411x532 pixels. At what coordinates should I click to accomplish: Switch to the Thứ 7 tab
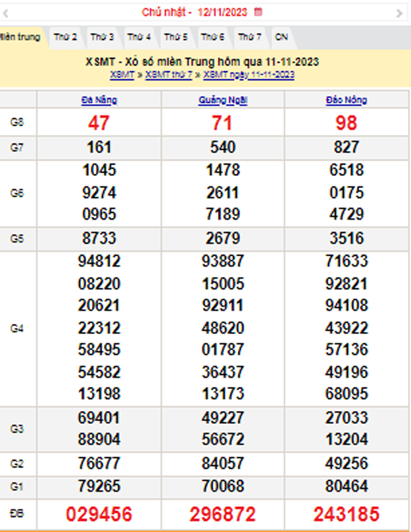250,37
